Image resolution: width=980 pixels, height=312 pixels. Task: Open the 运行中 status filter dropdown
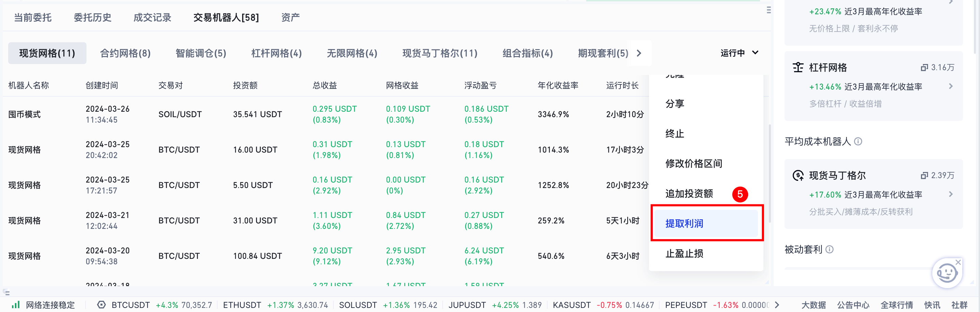(739, 53)
